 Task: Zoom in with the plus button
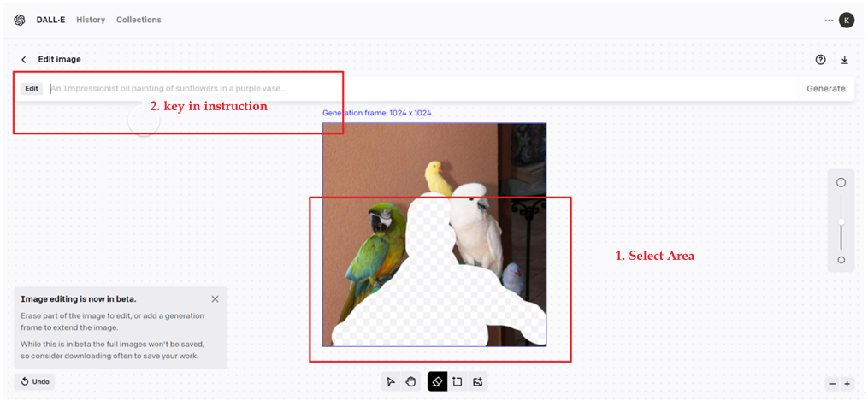pos(847,383)
